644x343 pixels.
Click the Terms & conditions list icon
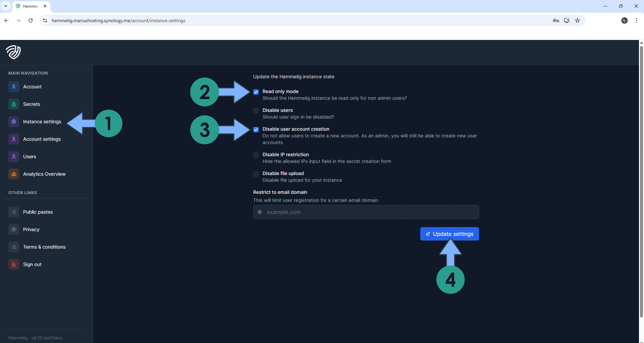[14, 247]
